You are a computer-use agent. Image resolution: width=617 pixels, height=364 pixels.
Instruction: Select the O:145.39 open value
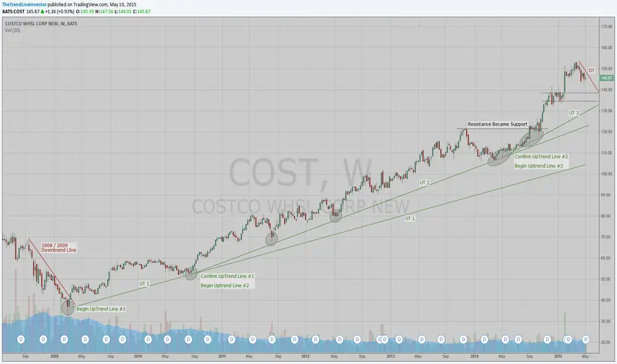(x=85, y=12)
